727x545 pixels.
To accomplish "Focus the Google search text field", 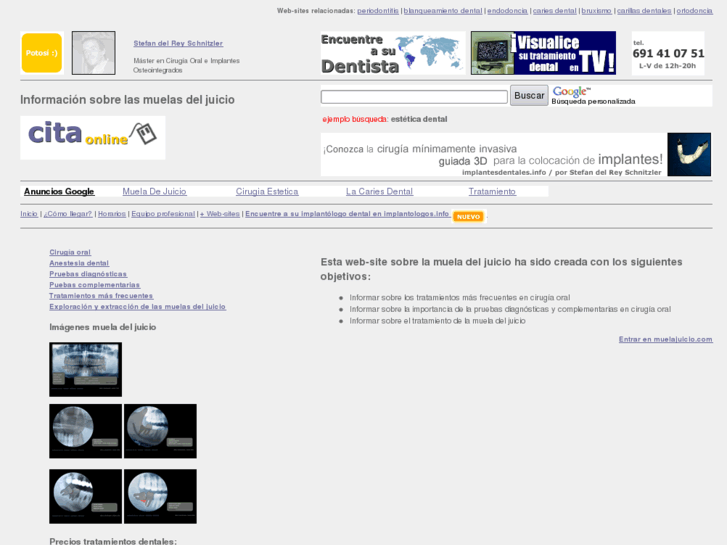I will (414, 96).
